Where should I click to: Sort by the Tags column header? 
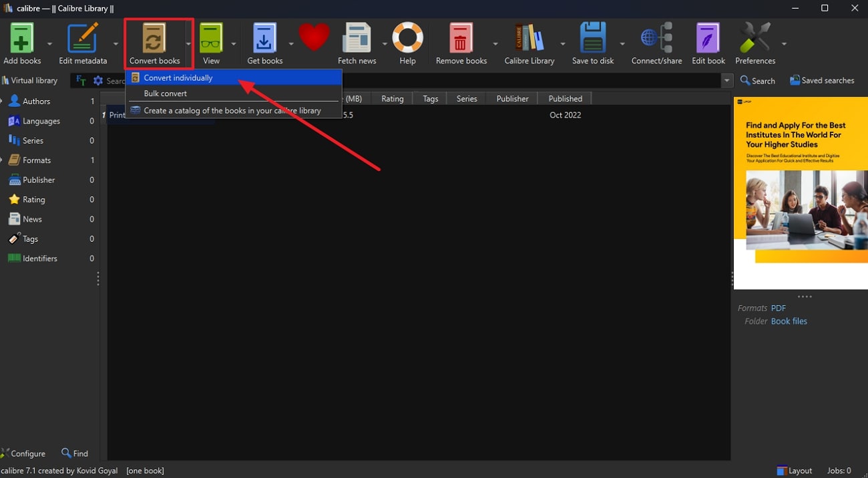coord(431,99)
